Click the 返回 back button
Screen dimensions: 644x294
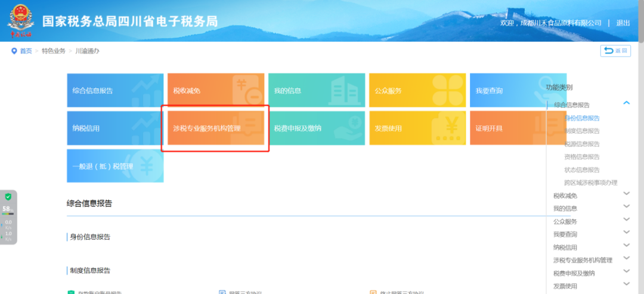click(x=615, y=51)
